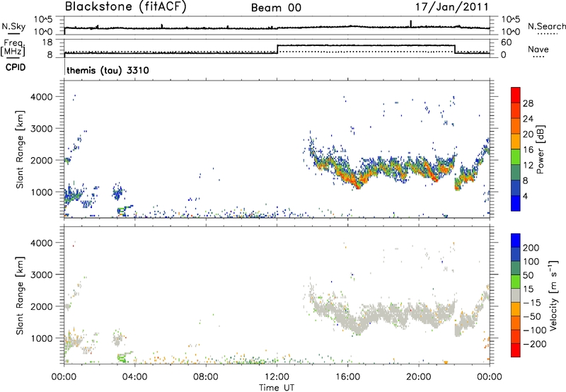Click the Slant Range label of power panel
Screen dimensions: 566x392
click(20, 149)
